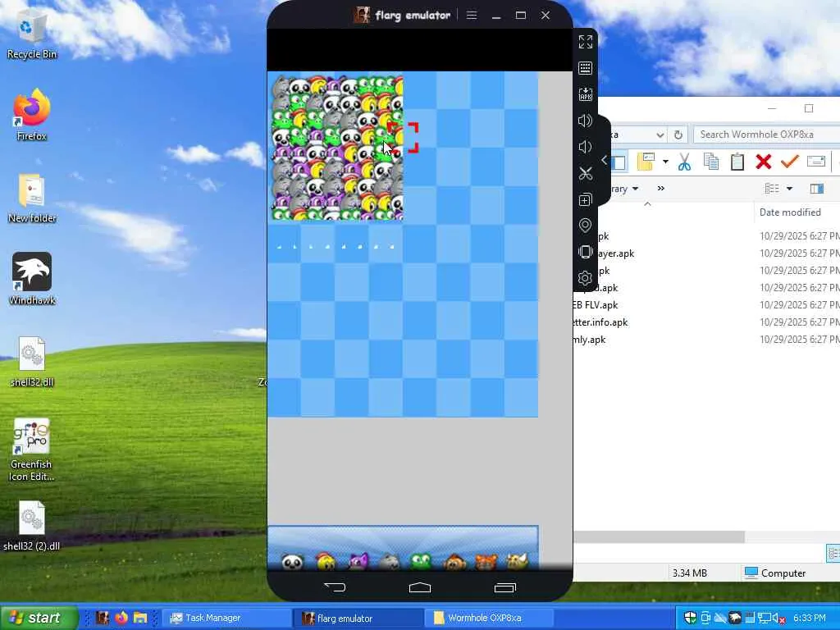This screenshot has height=630, width=840.
Task: Open the 'rary' library dropdown in Explorer
Action: pyautogui.click(x=625, y=189)
